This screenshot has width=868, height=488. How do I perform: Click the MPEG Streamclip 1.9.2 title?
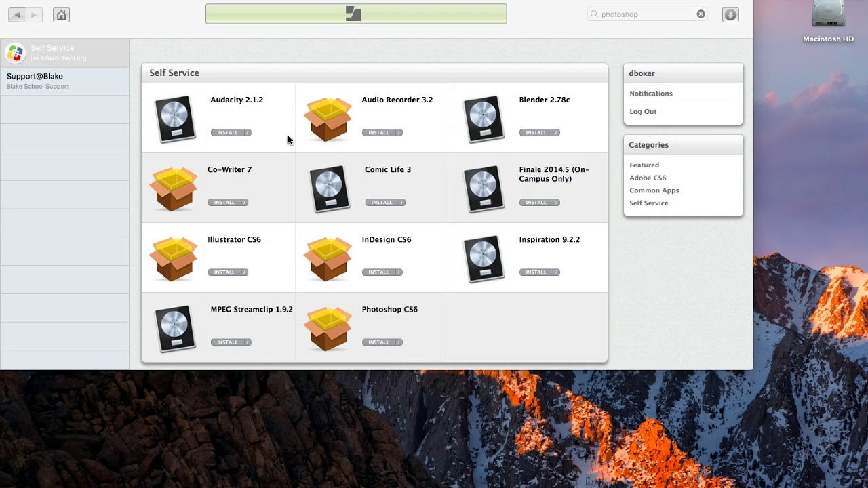tap(252, 309)
